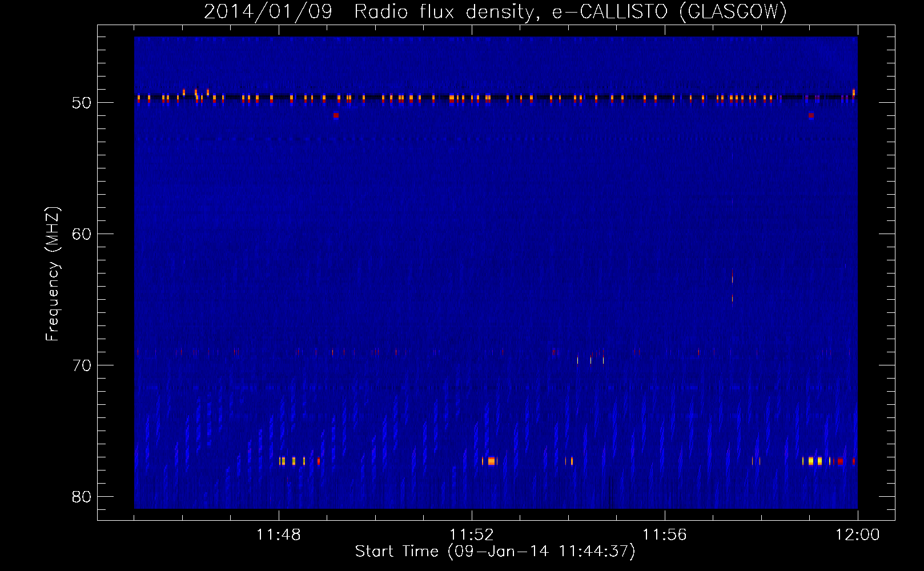Screen dimensions: 924x571
Task: Click the plot title "Radio flux density, e-CALLISTO (GLASGOW)"
Action: (570, 11)
